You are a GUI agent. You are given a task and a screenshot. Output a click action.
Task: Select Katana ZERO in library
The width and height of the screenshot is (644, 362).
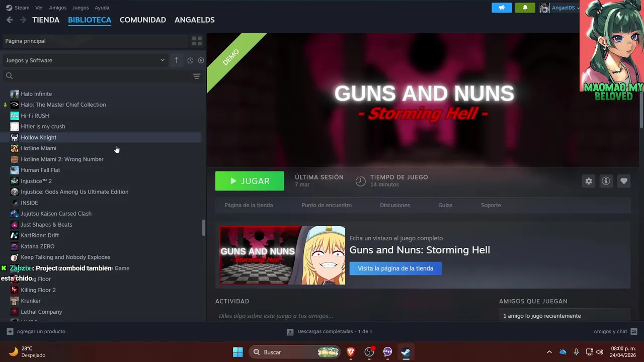tap(37, 246)
